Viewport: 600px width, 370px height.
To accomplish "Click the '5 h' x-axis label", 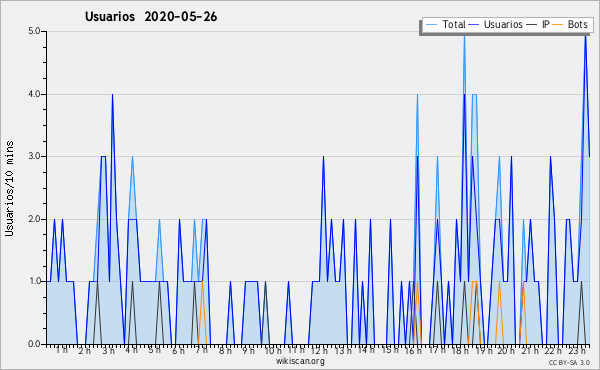I will [154, 350].
